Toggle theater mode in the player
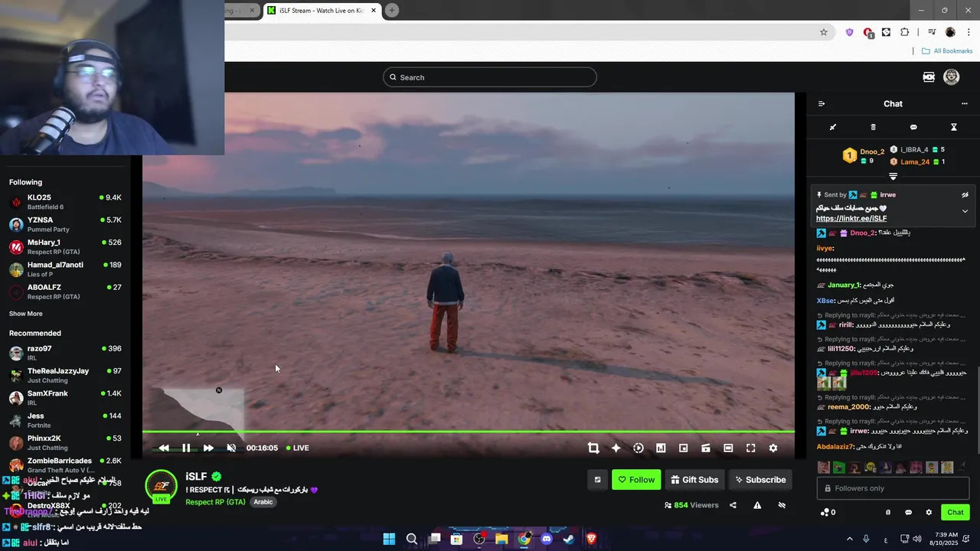980x551 pixels. coord(728,448)
